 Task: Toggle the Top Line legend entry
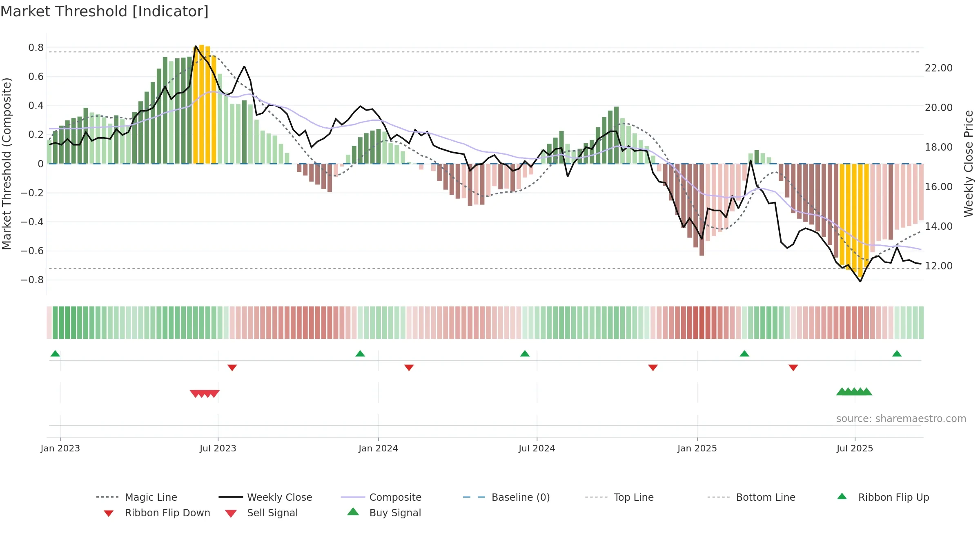point(619,497)
